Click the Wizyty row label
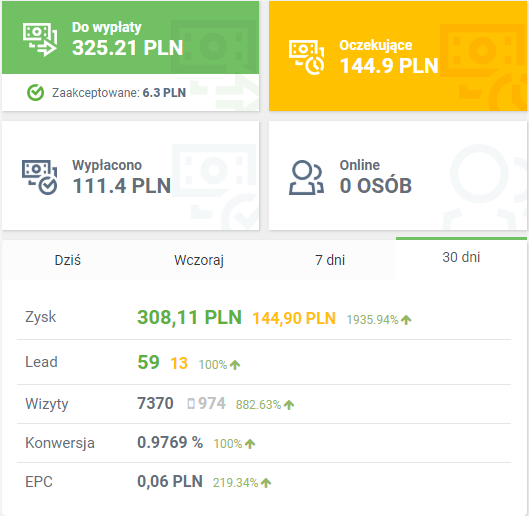Screen dimensions: 529x516 coord(47,404)
